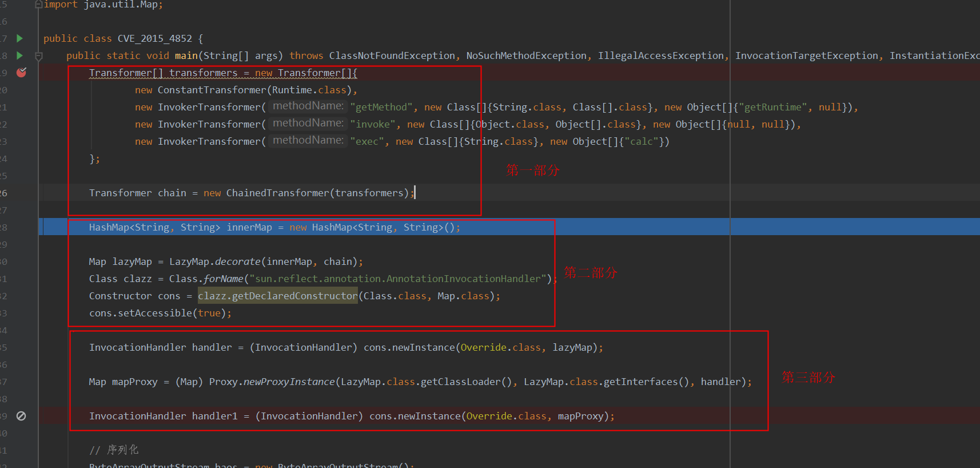
Task: Click the 'ChainedTransformer' constructor call
Action: pyautogui.click(x=278, y=193)
